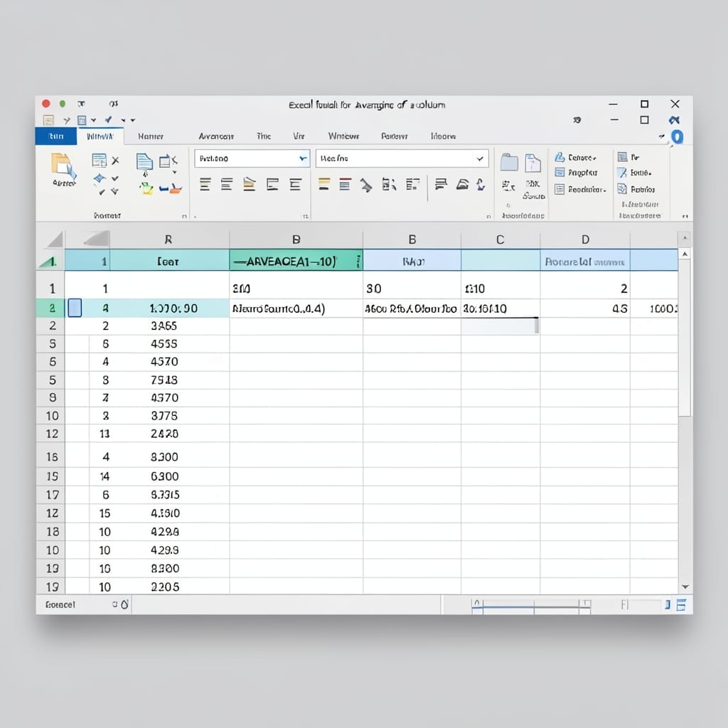Click the blue circular account icon at ribbon right
Screen dimensions: 728x728
pyautogui.click(x=678, y=136)
